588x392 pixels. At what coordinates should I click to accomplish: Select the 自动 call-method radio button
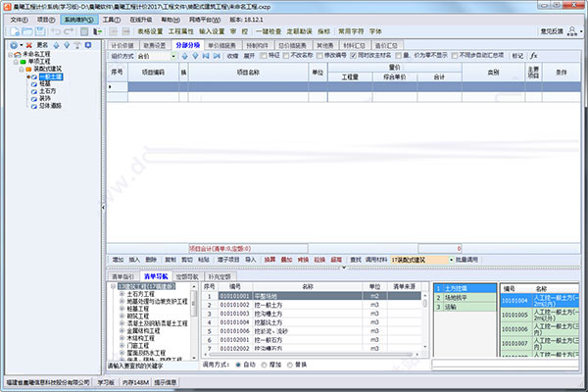(238, 365)
